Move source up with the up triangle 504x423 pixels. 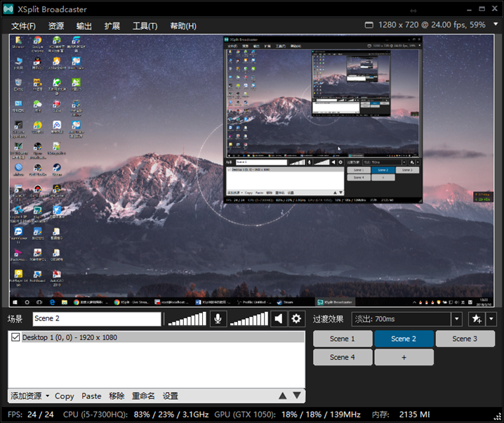[283, 396]
